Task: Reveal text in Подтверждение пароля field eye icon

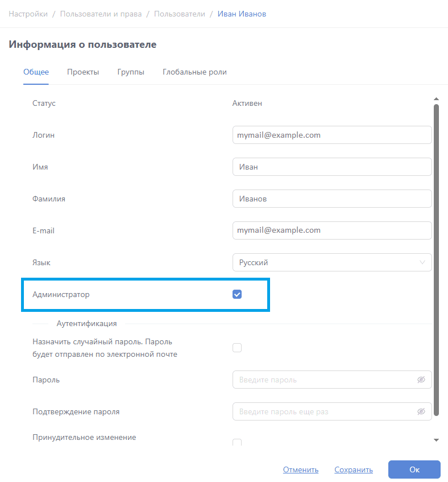Action: 421,411
